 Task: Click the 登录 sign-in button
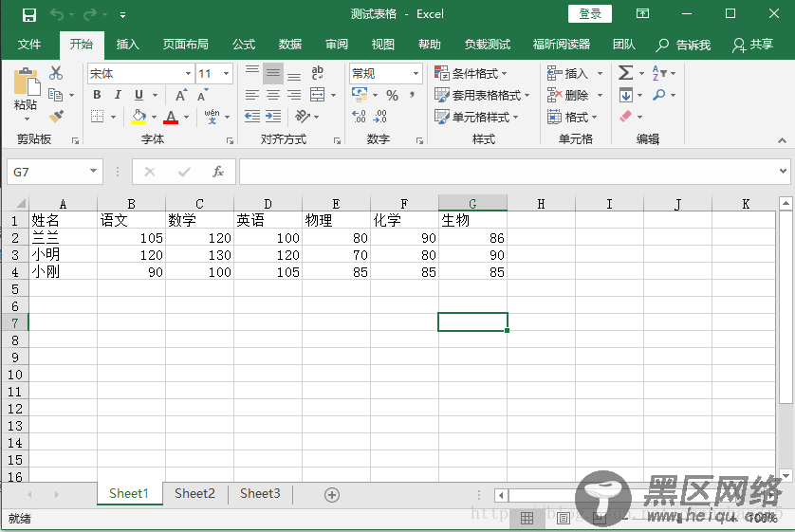coord(590,14)
